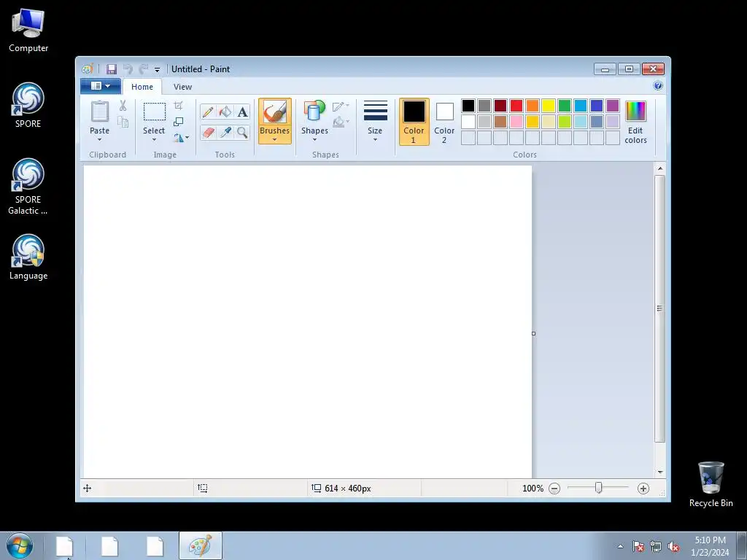Click the muted volume tray icon
Image resolution: width=747 pixels, height=560 pixels.
[673, 547]
